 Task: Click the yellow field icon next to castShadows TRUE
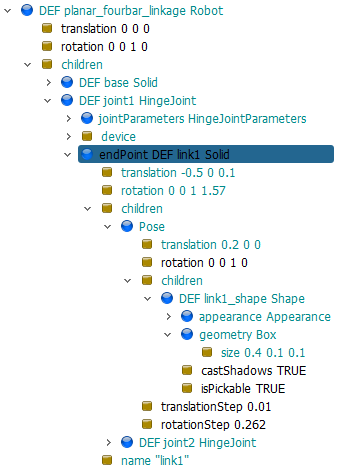(187, 370)
